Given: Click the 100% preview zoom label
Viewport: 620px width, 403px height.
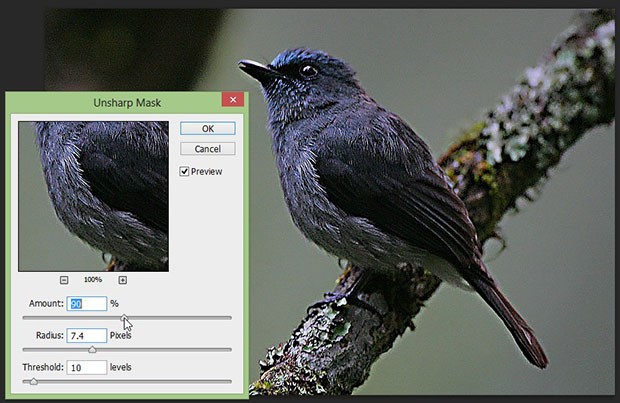Looking at the screenshot, I should tap(93, 280).
